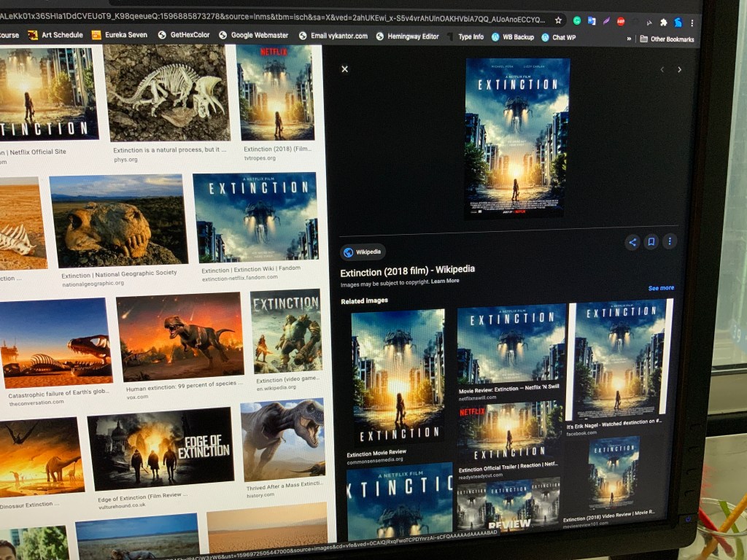
Task: Open the three-dot menu on the image preview
Action: click(669, 241)
